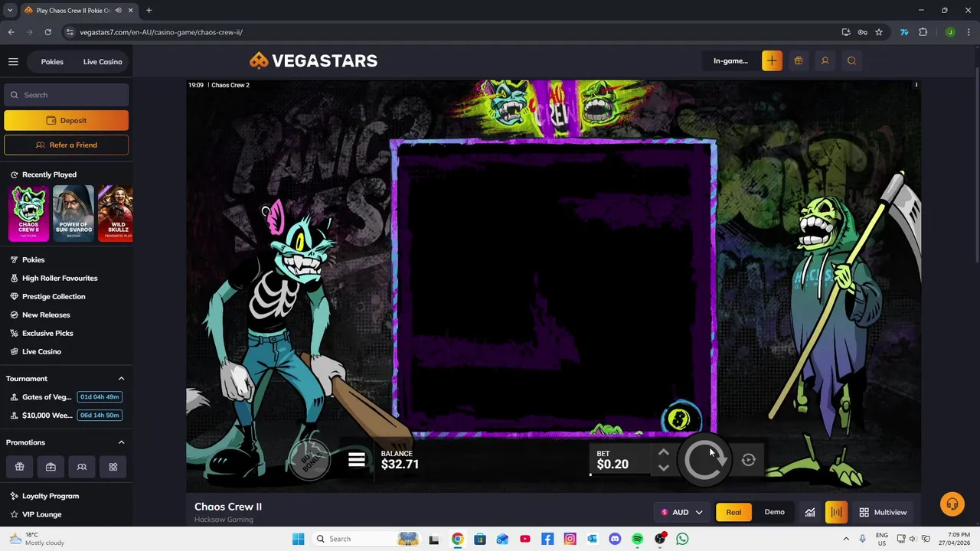Open Spotify from taskbar
The image size is (980, 551).
coord(637,539)
